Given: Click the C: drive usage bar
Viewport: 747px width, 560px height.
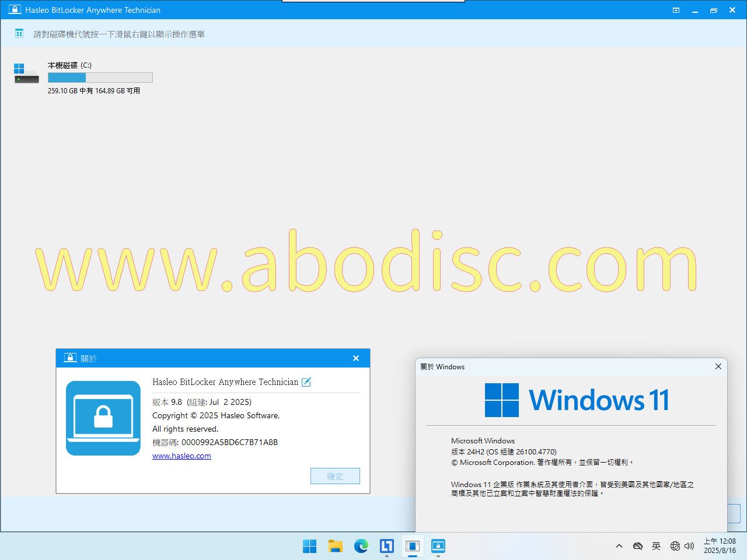Looking at the screenshot, I should coord(100,78).
